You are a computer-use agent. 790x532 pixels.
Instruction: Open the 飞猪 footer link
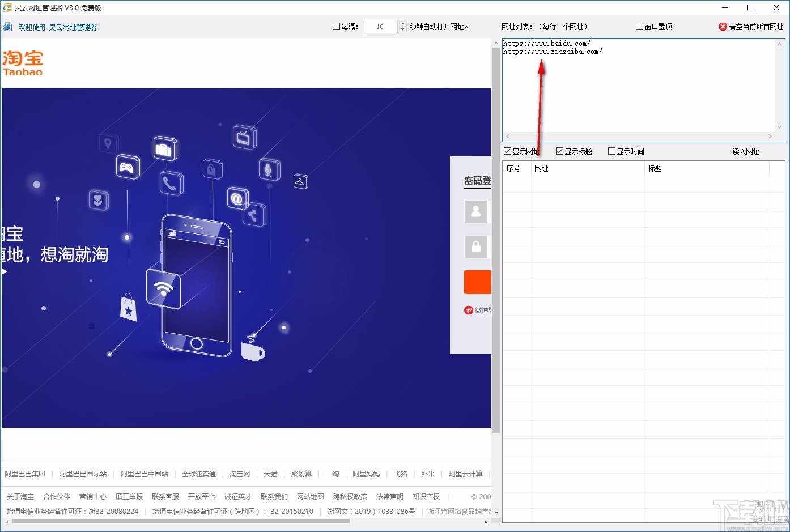click(x=401, y=474)
